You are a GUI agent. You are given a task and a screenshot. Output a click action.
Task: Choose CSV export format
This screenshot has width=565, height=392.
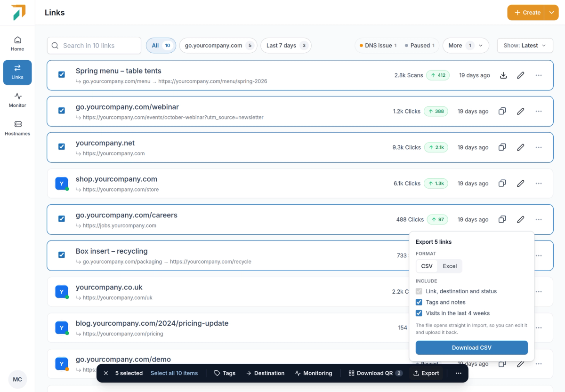[x=427, y=266]
